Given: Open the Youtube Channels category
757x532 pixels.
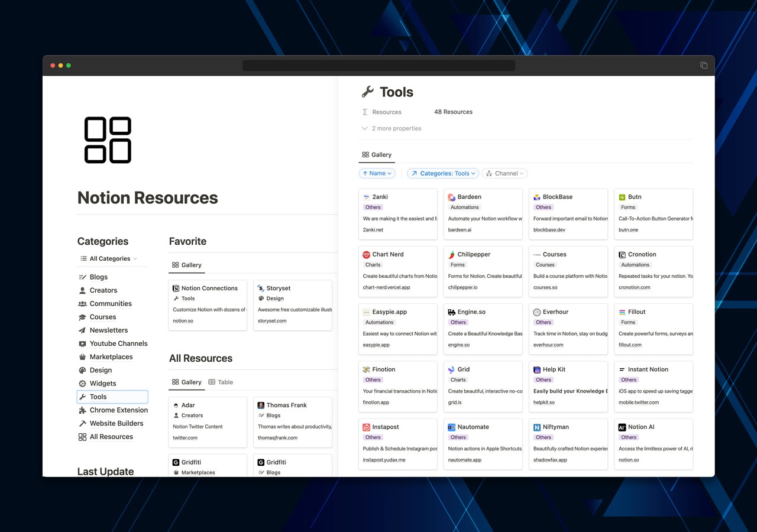Looking at the screenshot, I should coord(112,343).
